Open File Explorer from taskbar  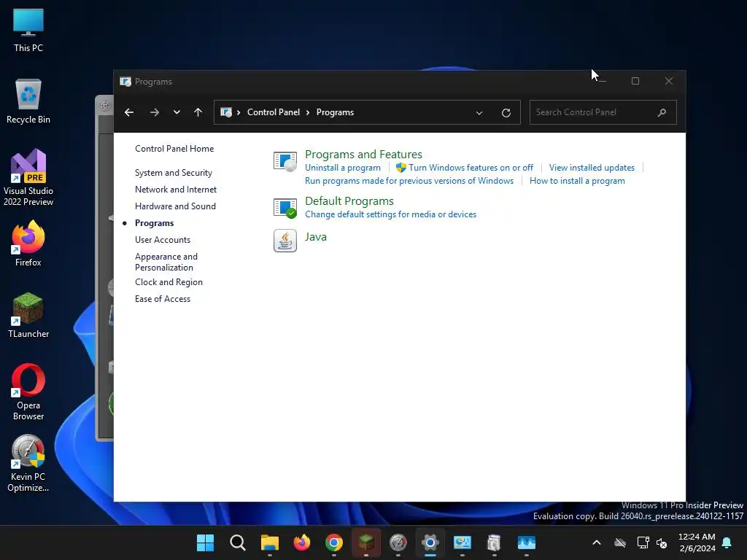click(270, 542)
